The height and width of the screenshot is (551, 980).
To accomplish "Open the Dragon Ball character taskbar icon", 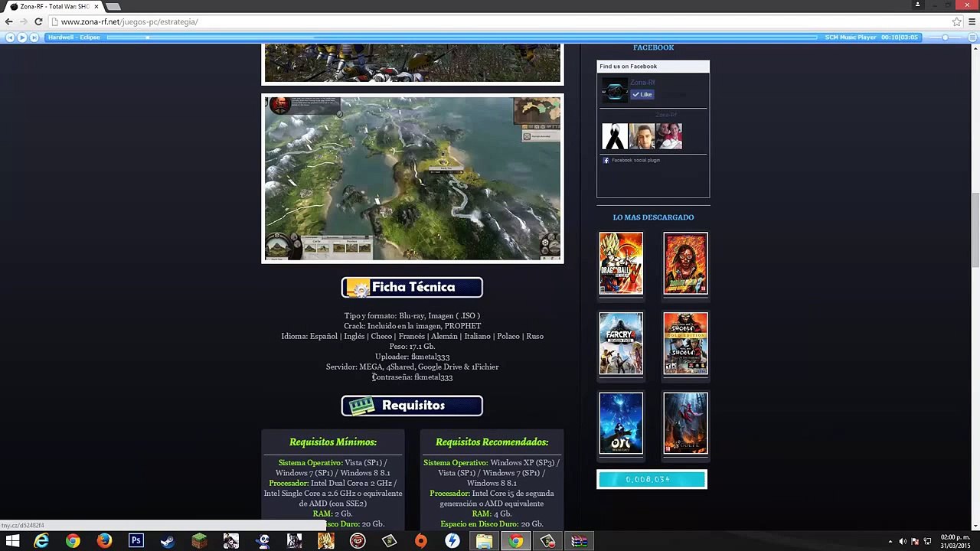I will click(x=326, y=541).
